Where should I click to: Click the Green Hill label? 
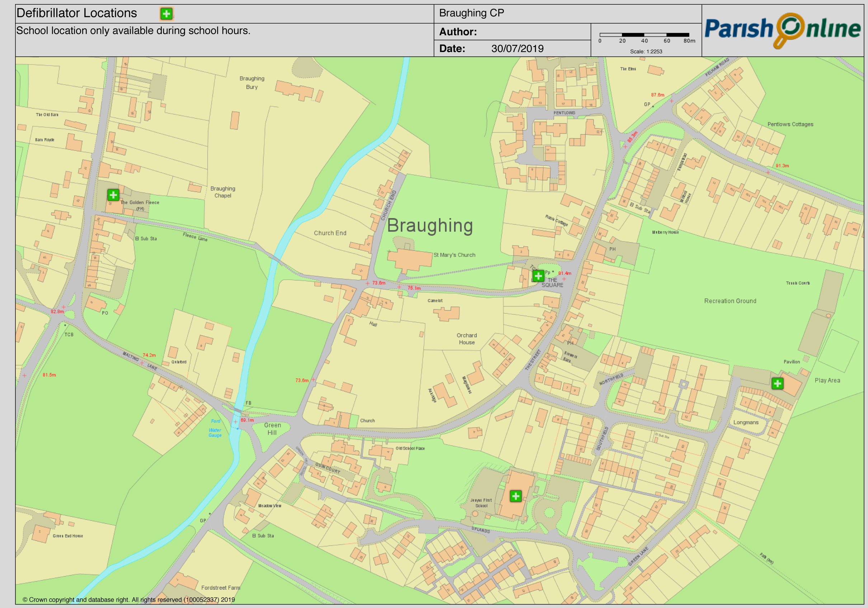pyautogui.click(x=272, y=429)
